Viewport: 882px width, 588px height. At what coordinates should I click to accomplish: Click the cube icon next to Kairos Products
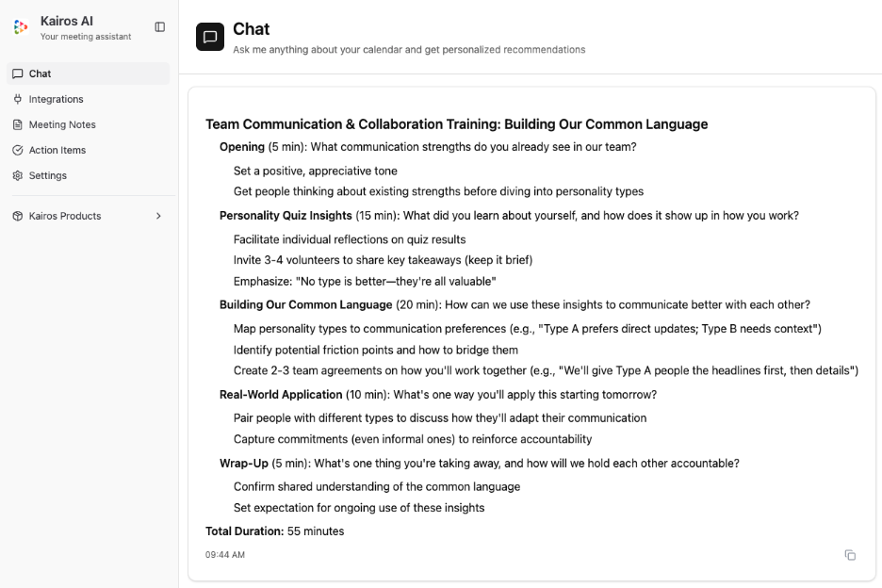click(x=18, y=216)
